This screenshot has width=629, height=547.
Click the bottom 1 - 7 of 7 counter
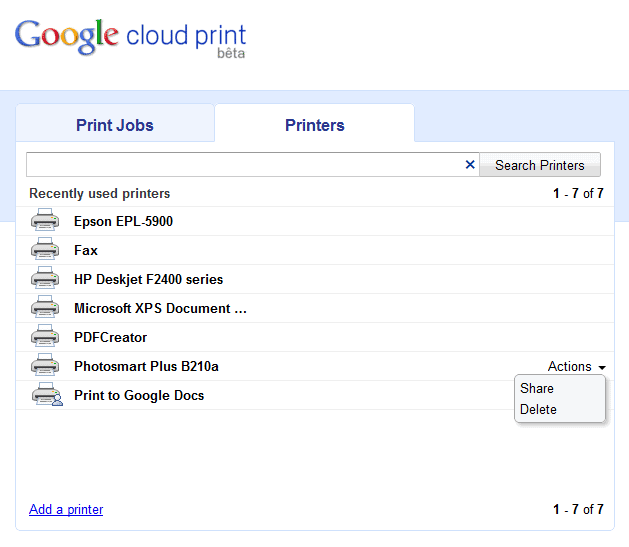click(578, 509)
